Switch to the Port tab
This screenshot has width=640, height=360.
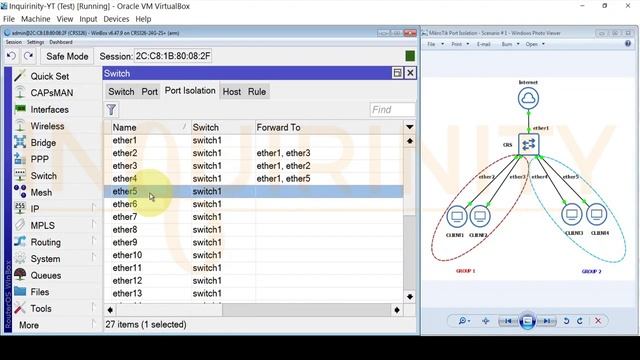point(149,92)
